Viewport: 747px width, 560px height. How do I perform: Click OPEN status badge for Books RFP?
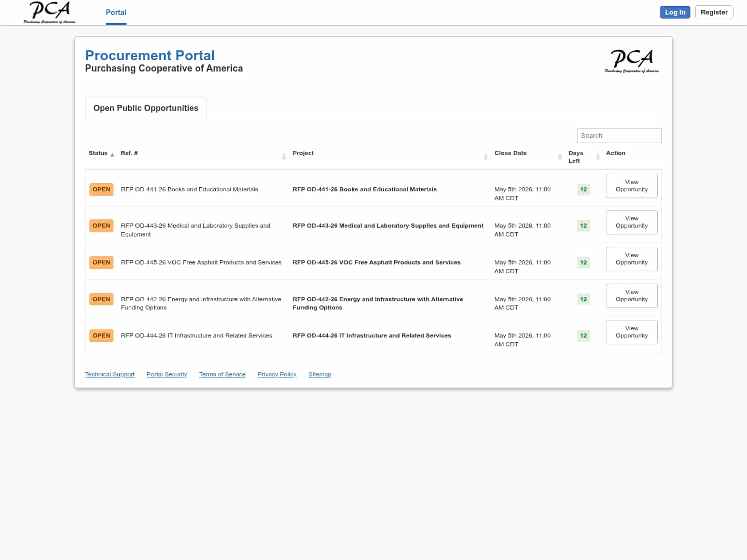point(101,189)
